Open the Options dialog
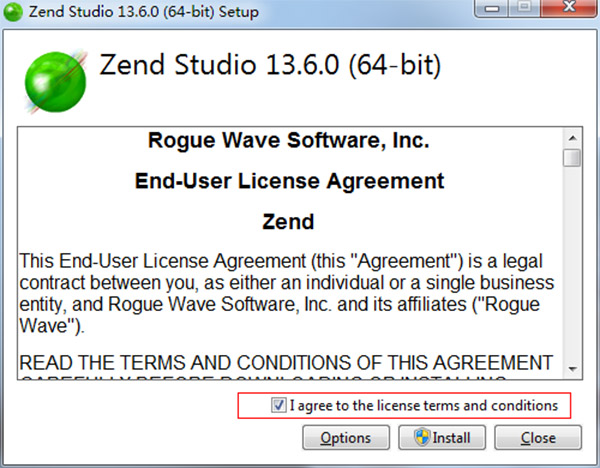The width and height of the screenshot is (600, 468). [345, 438]
